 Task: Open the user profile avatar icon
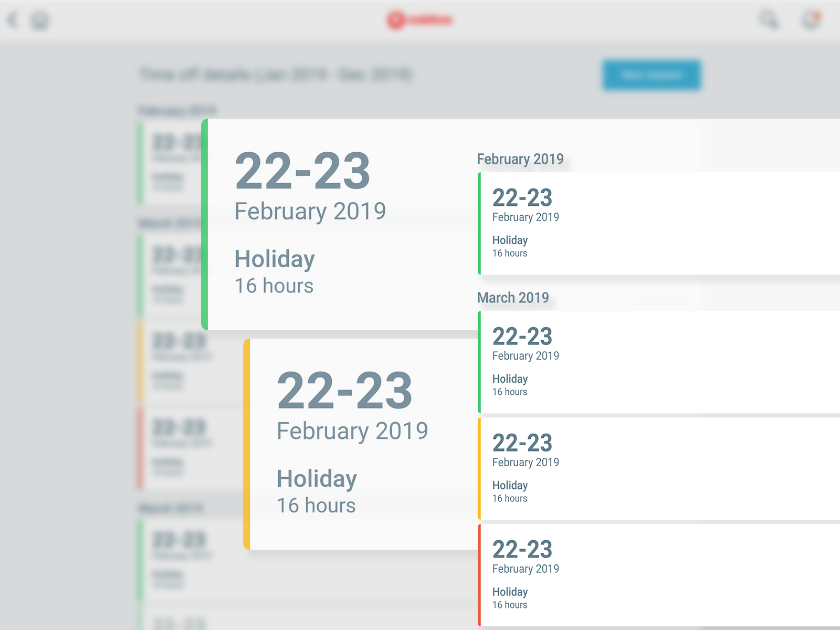coord(40,20)
